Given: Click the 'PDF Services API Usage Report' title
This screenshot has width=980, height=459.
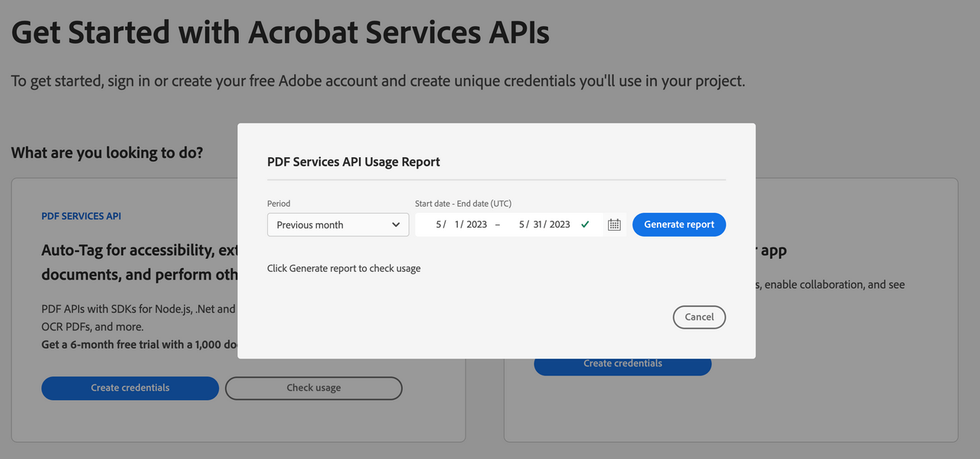Looking at the screenshot, I should click(x=354, y=162).
